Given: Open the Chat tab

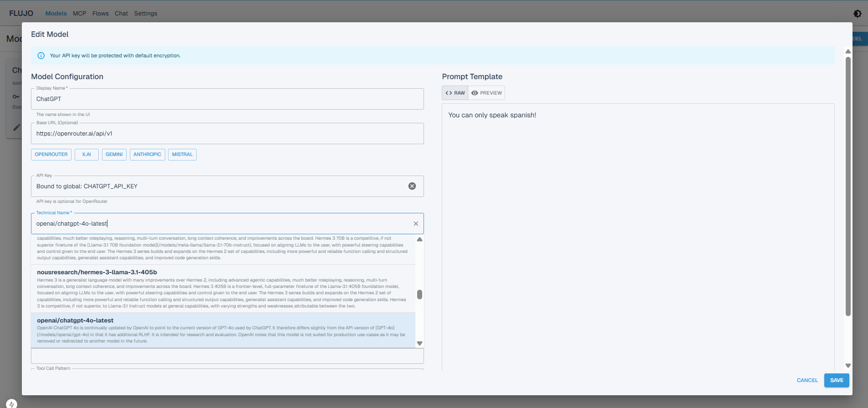Looking at the screenshot, I should [x=121, y=14].
